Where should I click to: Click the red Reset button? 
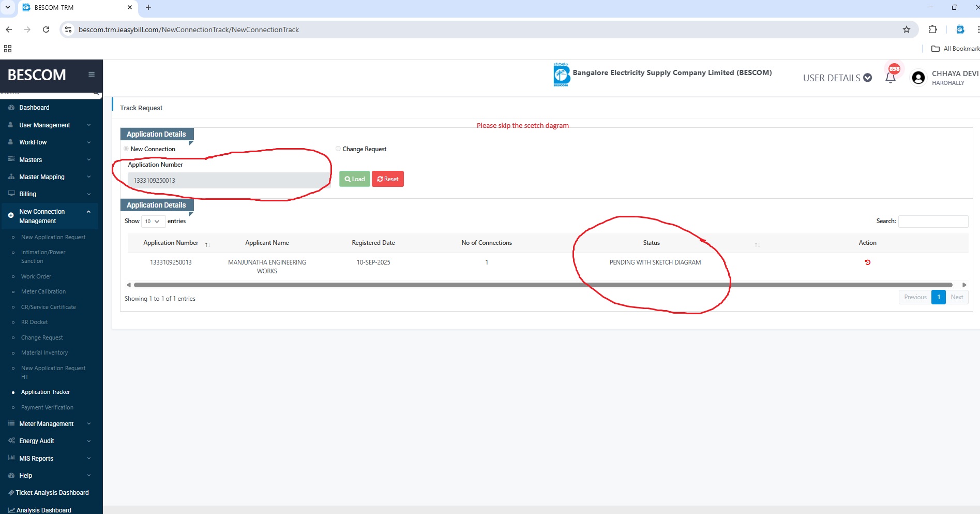[x=388, y=179]
